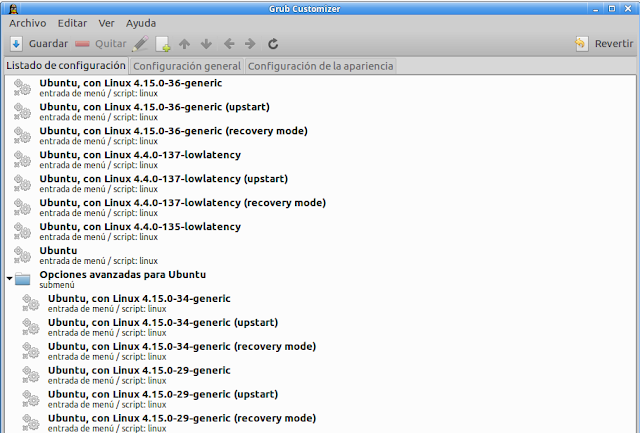
Task: Click gear icon of 4.4.0-137-lowlatency entry
Action: pos(22,160)
